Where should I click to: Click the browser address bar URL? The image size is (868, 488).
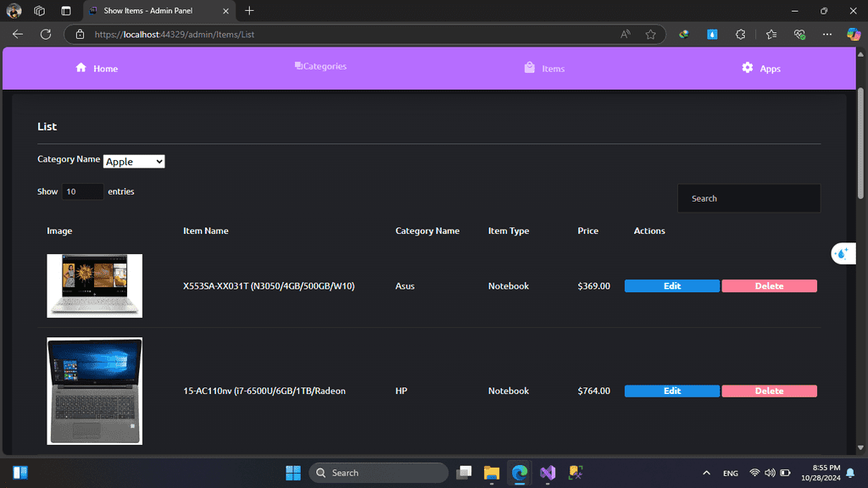pyautogui.click(x=175, y=34)
